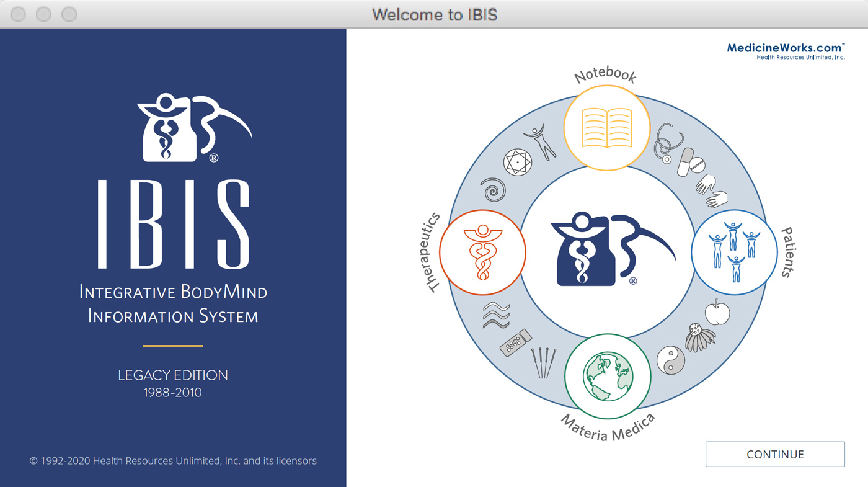Click the MedicineWorks.com logo link
The height and width of the screenshot is (487, 868).
tap(786, 51)
